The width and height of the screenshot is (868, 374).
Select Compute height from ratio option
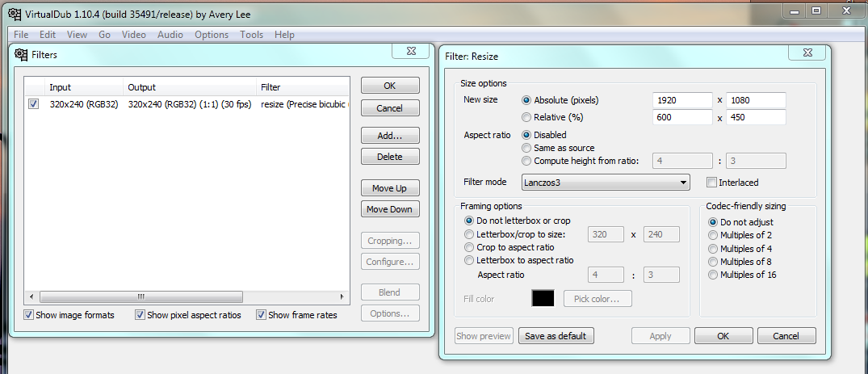(526, 162)
